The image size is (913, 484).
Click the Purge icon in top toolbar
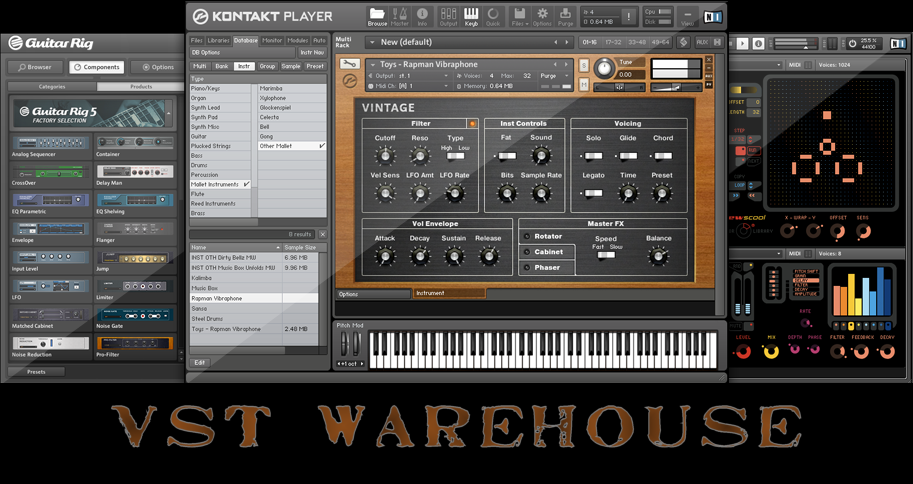pos(565,16)
